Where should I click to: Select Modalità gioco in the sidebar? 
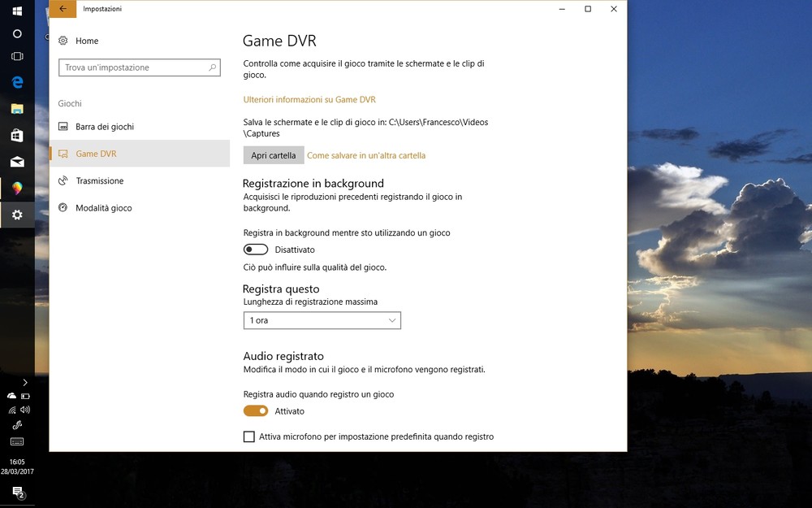tap(140, 207)
